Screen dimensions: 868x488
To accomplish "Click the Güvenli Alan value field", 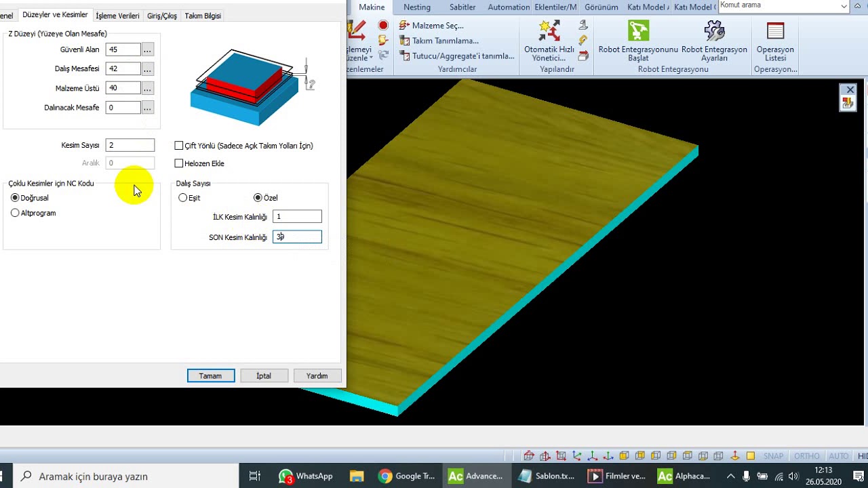I will (x=123, y=49).
